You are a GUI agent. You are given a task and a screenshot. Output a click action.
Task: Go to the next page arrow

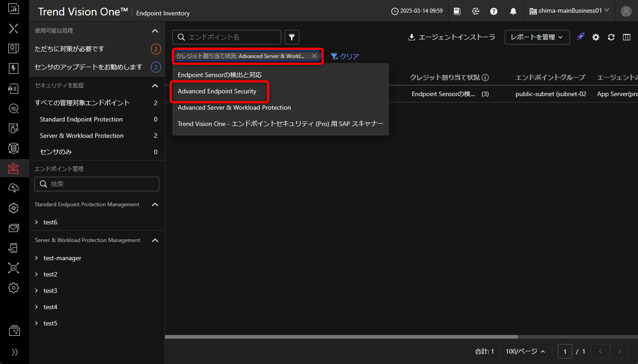[x=619, y=351]
